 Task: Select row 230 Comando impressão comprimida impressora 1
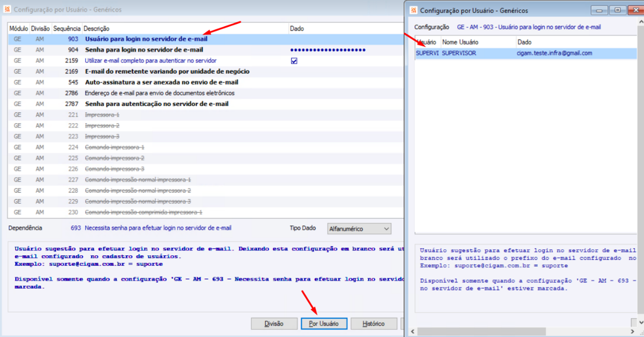point(206,212)
